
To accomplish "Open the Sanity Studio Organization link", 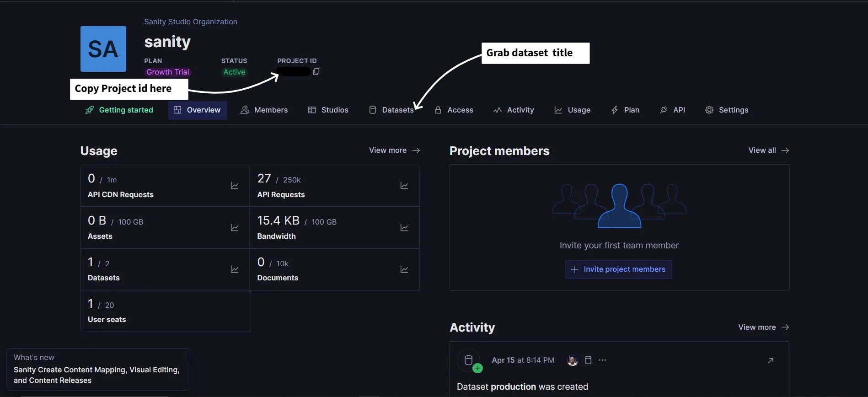I will [191, 21].
